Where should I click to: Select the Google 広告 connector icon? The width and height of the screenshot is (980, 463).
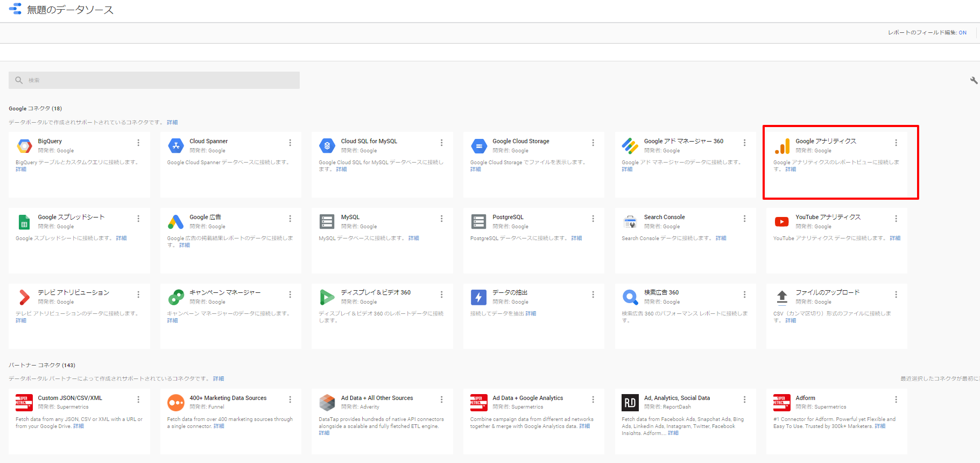coord(176,222)
